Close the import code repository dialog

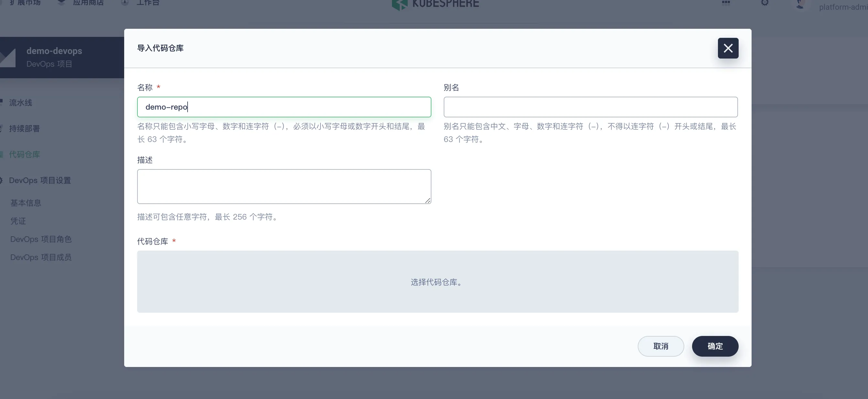coord(728,48)
